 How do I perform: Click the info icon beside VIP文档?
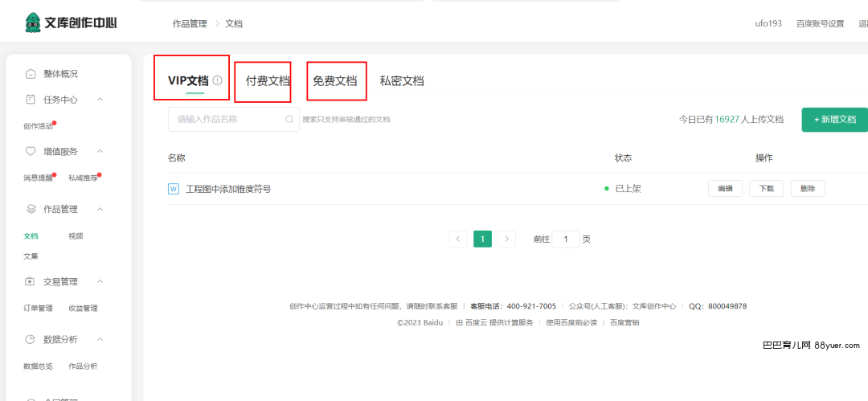pos(217,80)
